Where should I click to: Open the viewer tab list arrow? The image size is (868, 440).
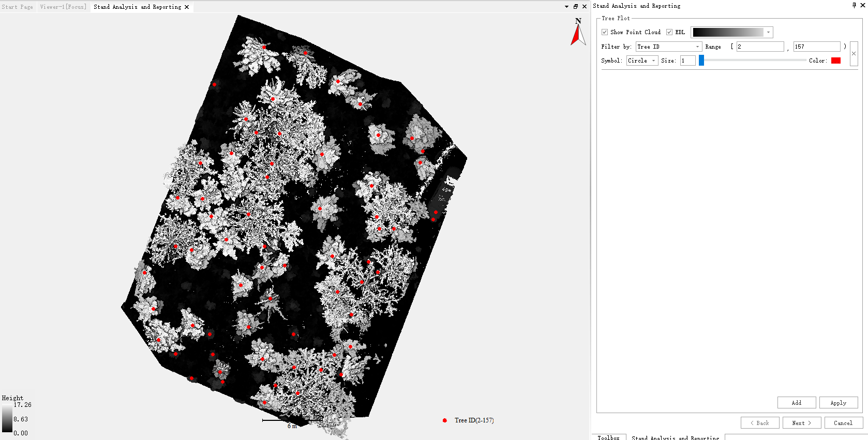(x=566, y=7)
